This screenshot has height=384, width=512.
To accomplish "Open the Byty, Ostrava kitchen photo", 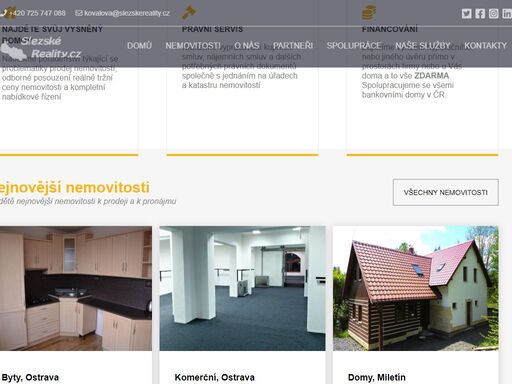I will click(x=76, y=288).
